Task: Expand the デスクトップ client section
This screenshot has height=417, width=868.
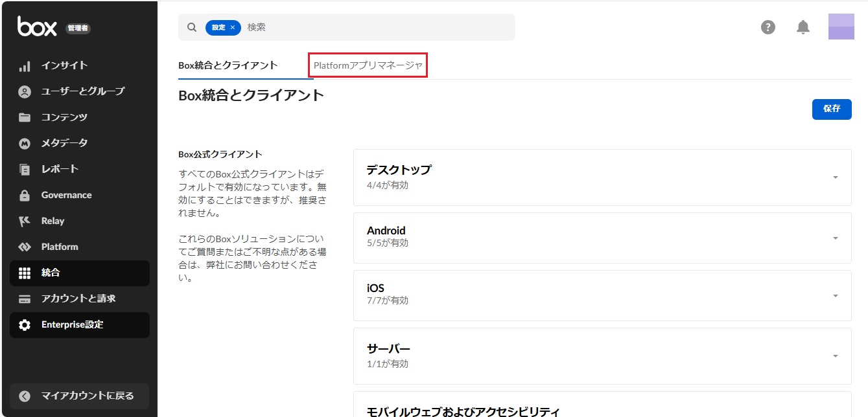Action: (x=835, y=177)
